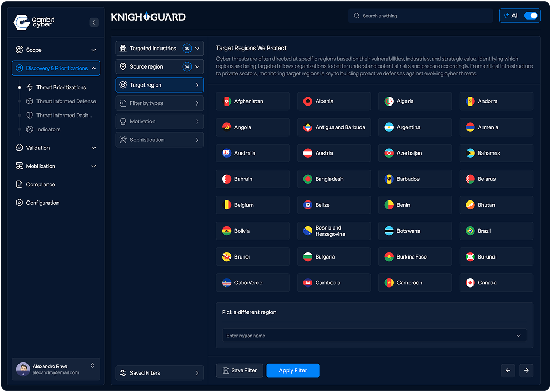This screenshot has height=392, width=551.
Task: Click the Targeted Industries 05 count badge
Action: (187, 49)
